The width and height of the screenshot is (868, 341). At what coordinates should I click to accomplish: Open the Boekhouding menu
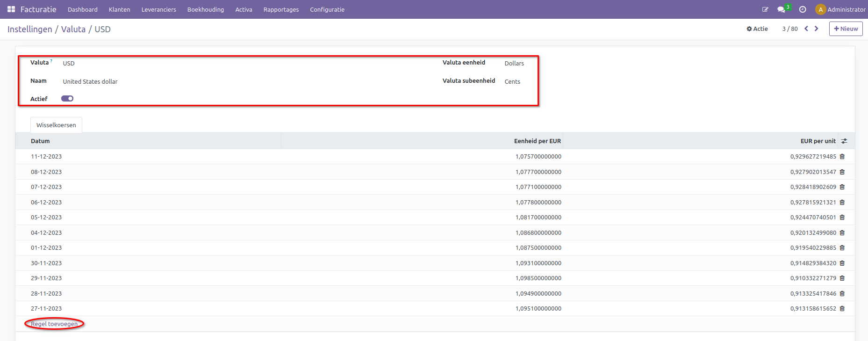tap(205, 9)
